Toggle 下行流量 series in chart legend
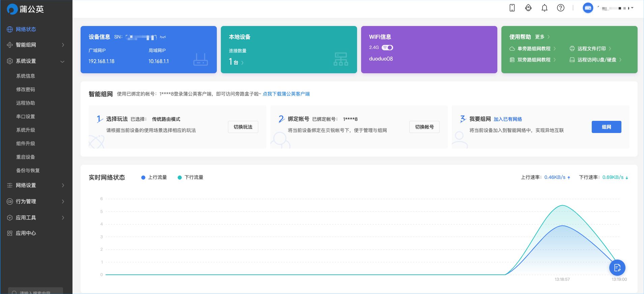 point(191,178)
